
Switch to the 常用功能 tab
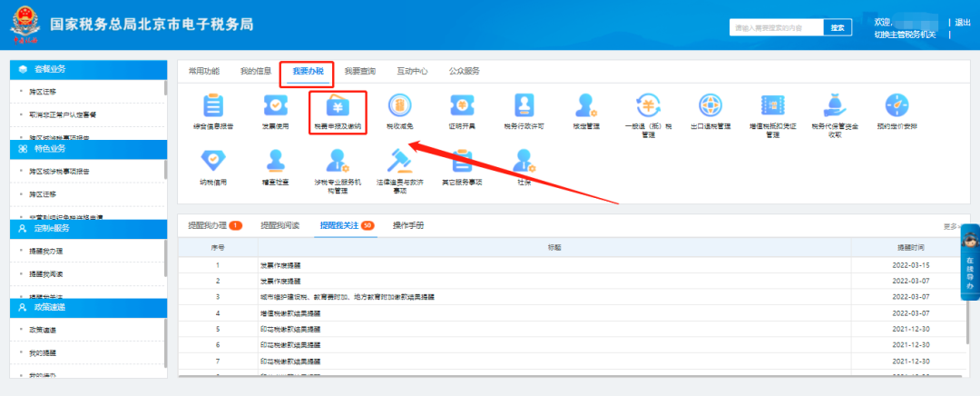click(x=204, y=71)
